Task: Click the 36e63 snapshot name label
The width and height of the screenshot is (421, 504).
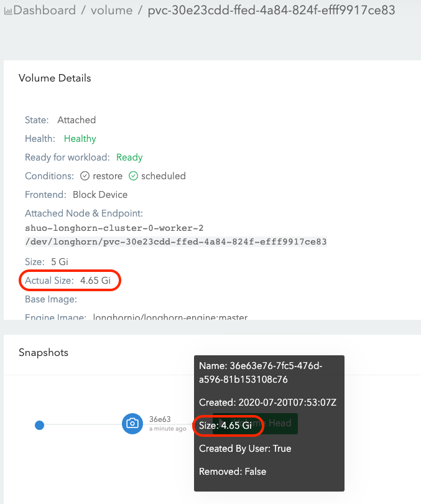Action: [160, 419]
